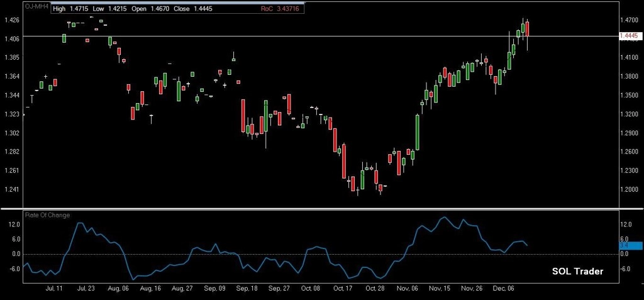Click the divider between price and indicator panels
The width and height of the screenshot is (644, 300).
tap(322, 208)
